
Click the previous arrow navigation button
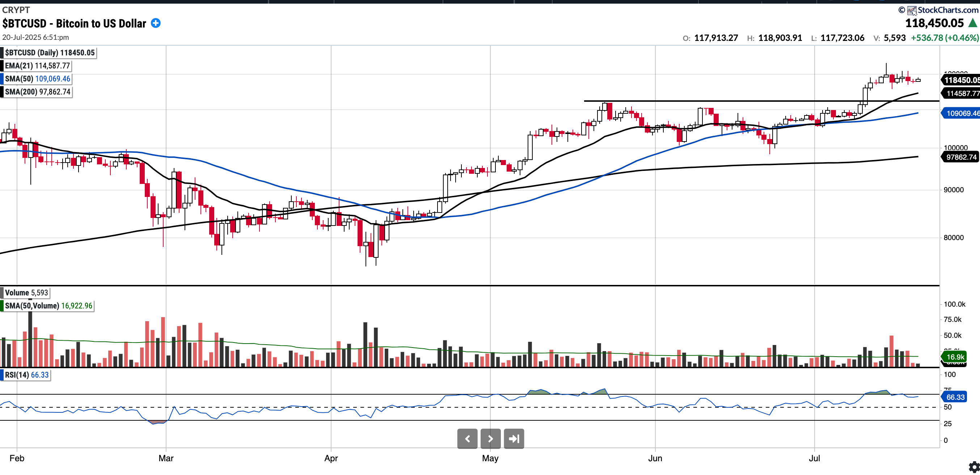point(467,439)
